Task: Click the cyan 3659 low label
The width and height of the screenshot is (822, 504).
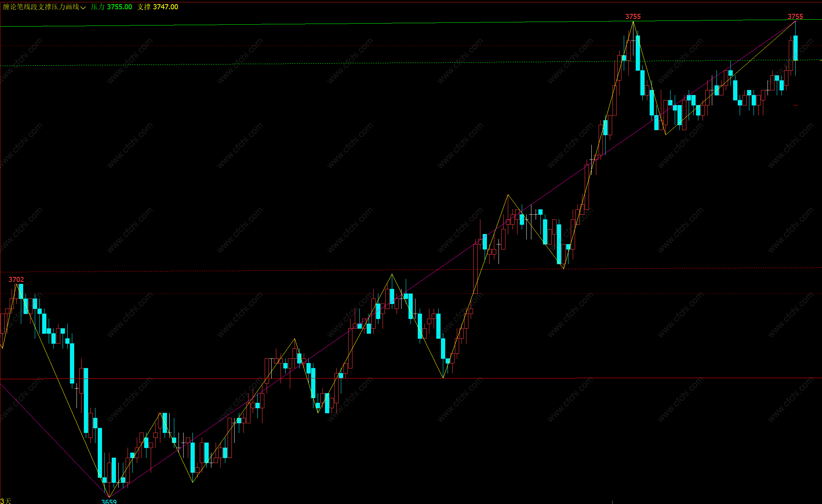Action: [x=109, y=501]
